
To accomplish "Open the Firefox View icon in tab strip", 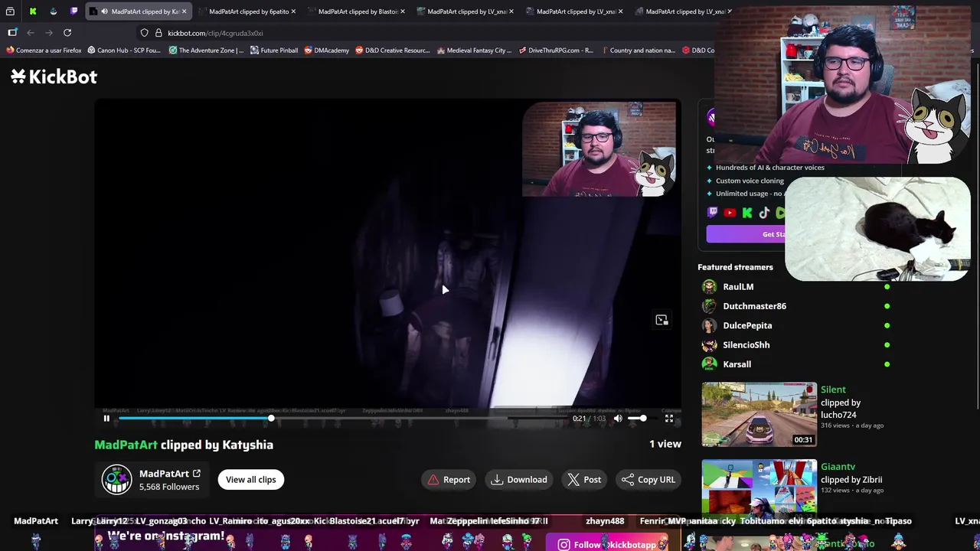I will pos(10,11).
